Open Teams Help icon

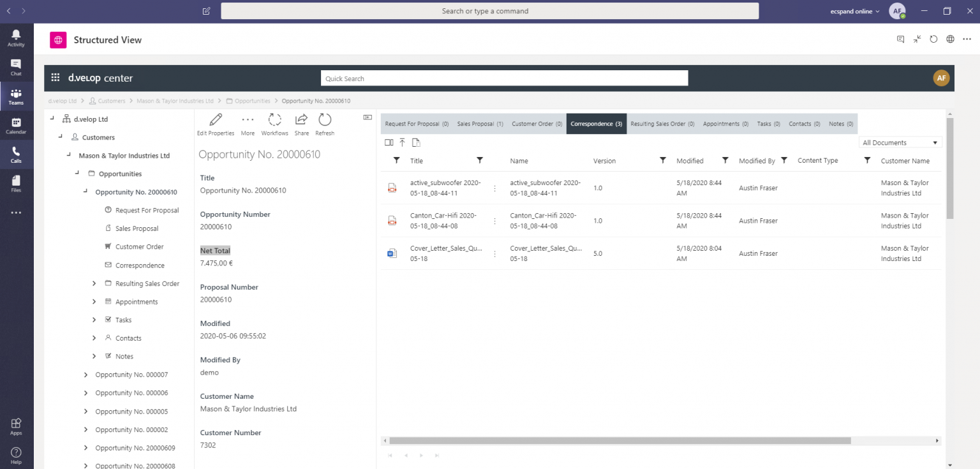click(16, 456)
